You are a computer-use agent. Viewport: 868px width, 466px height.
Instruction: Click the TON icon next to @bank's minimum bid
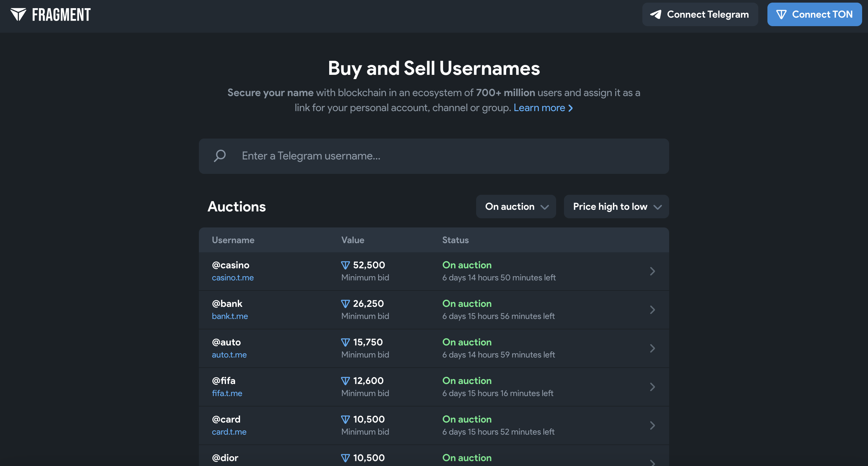[x=346, y=304]
